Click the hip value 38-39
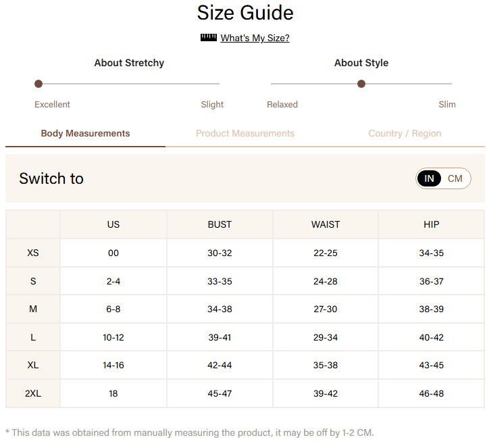This screenshot has height=448, width=487. [x=432, y=309]
